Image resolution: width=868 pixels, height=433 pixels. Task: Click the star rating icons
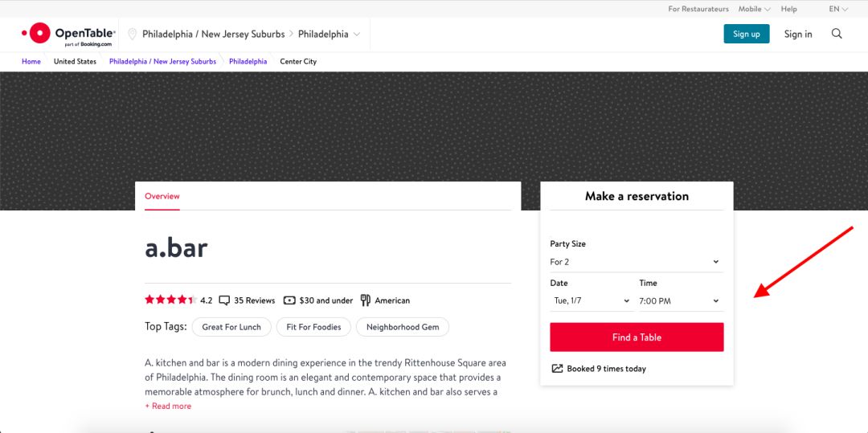pyautogui.click(x=171, y=300)
